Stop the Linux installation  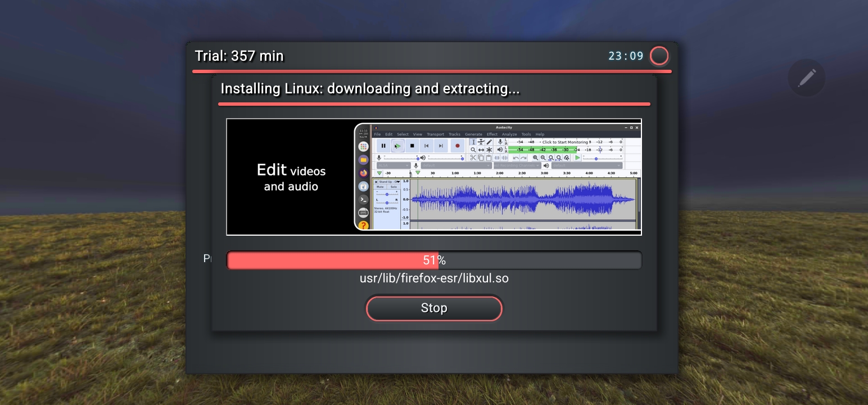point(433,308)
